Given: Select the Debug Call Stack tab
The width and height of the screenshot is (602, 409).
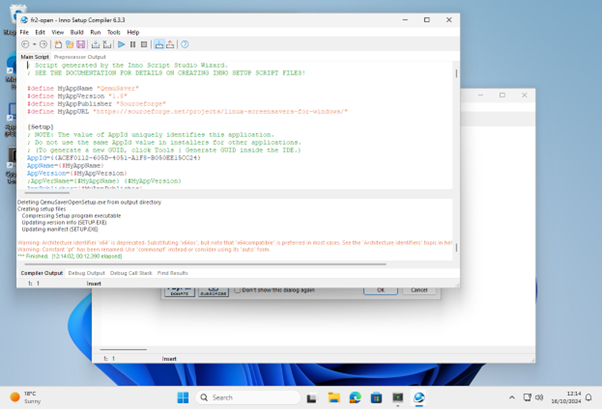Looking at the screenshot, I should tap(131, 272).
